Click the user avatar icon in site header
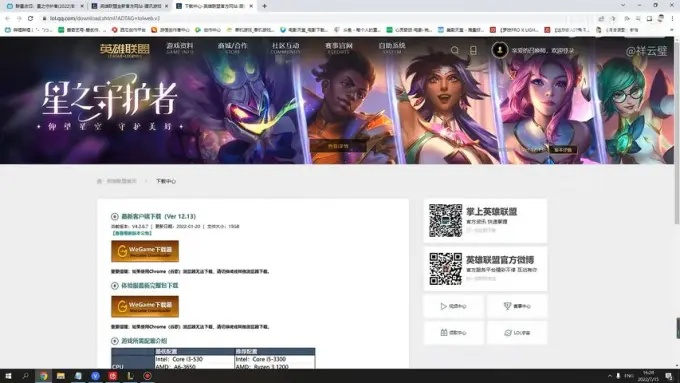Screen dimensions: 680x383 point(500,50)
